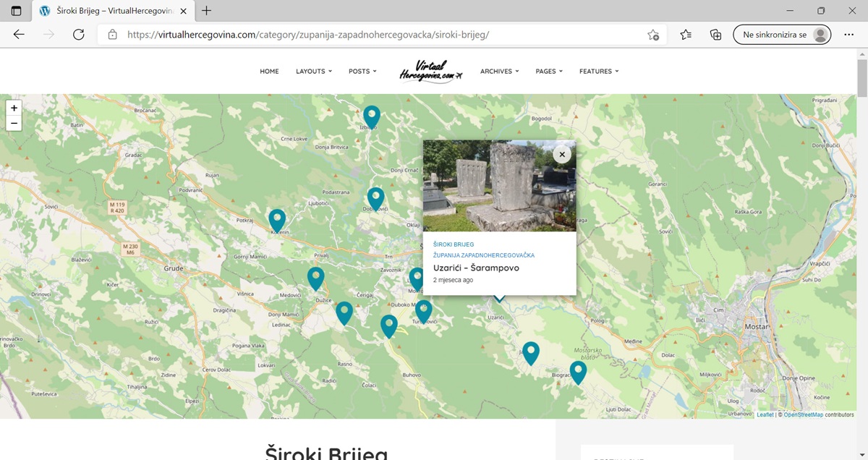Open the tab actions menu
This screenshot has height=460, width=868.
tap(16, 11)
